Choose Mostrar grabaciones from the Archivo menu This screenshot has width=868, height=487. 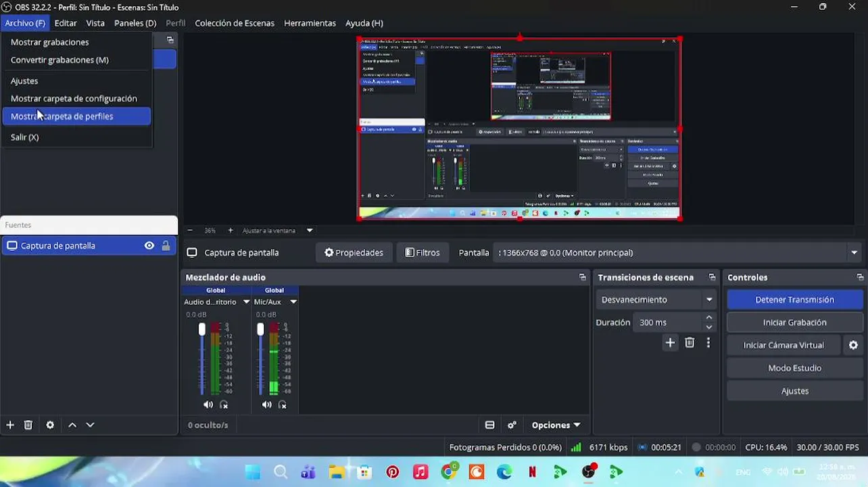tap(76, 42)
